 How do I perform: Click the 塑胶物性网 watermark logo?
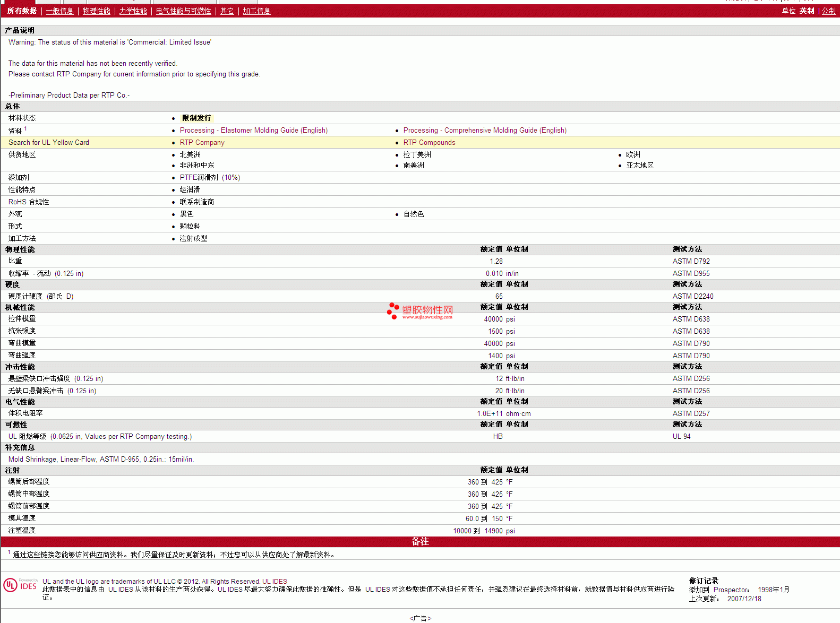click(x=420, y=311)
